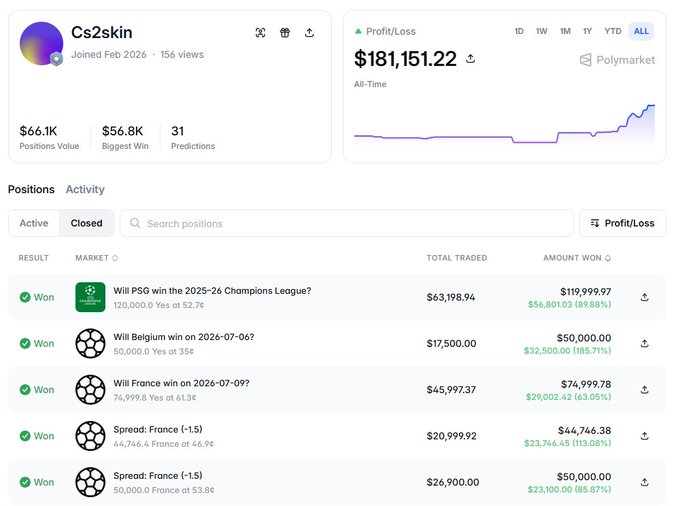Click Joined Feb 2026 text

108,55
